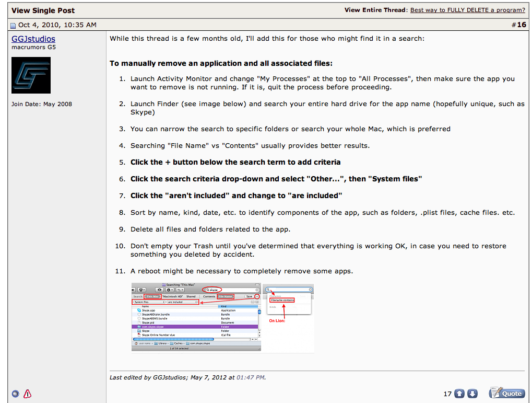Click the post date 'Oct 4, 2010, 10:35 AM'
Viewport: 532px width, 403px height.
point(57,25)
